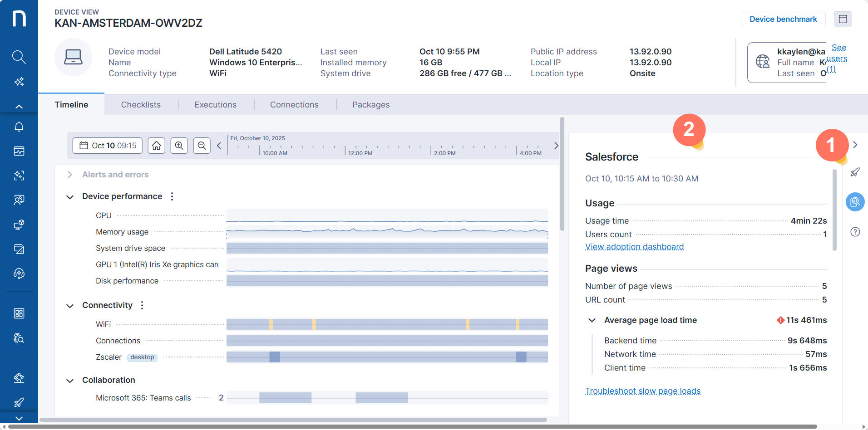The height and width of the screenshot is (430, 868).
Task: Expand the Alerts and errors section
Action: (x=70, y=175)
